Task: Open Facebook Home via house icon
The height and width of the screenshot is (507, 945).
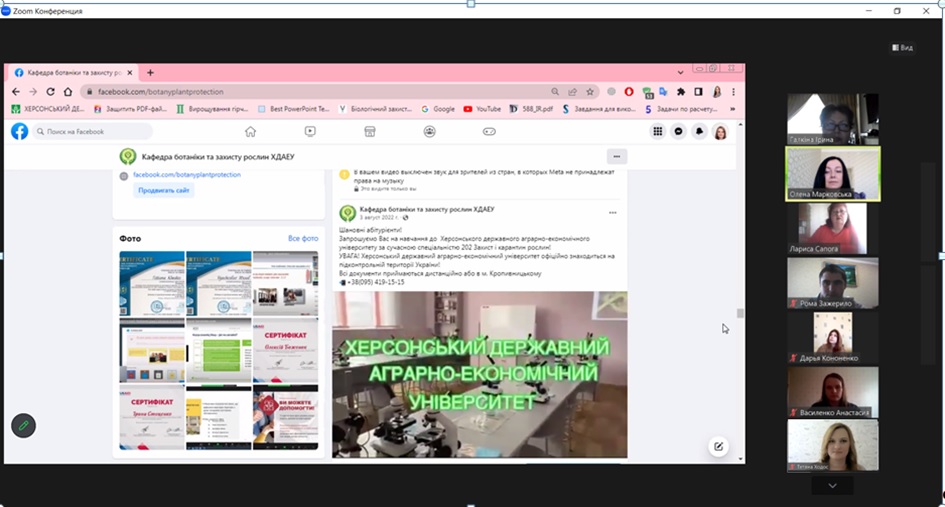Action: tap(250, 131)
